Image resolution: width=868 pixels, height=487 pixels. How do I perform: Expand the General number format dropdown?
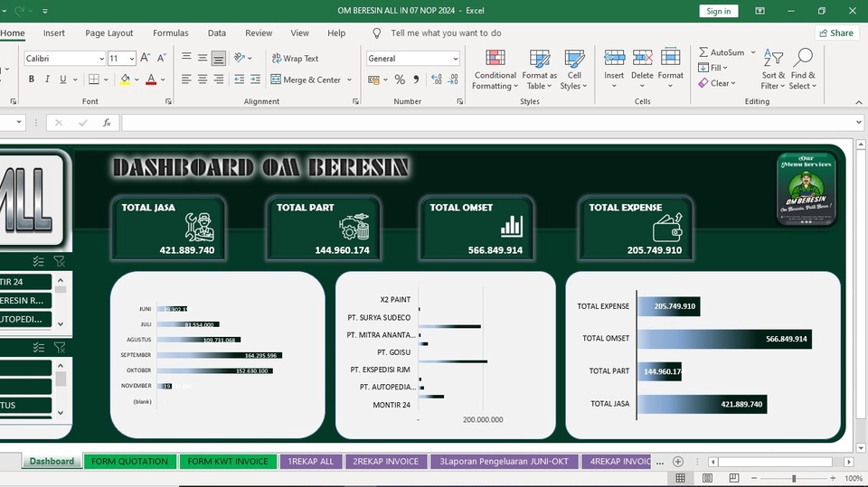[455, 58]
